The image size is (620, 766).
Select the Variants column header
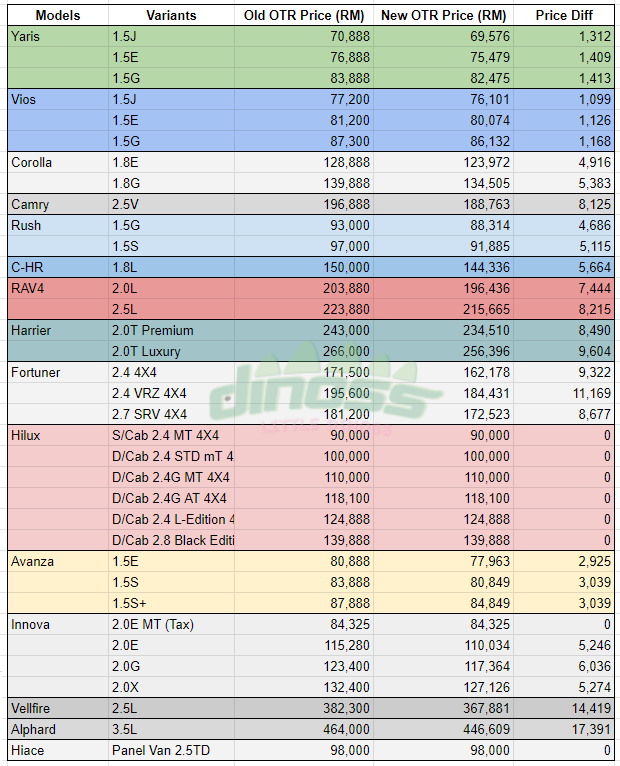point(171,16)
